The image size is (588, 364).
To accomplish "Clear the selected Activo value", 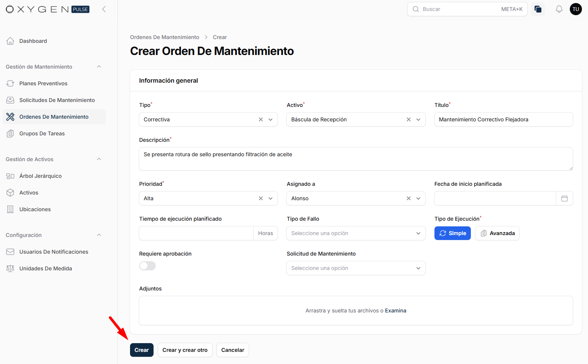I will pos(408,119).
